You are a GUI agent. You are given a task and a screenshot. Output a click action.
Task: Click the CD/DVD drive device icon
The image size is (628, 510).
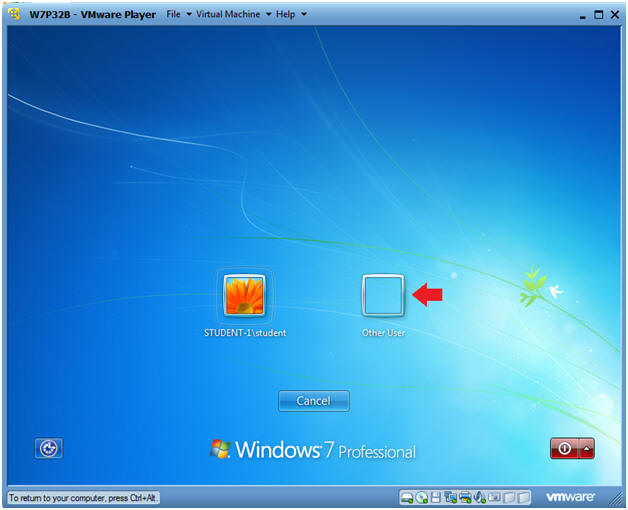coord(421,498)
